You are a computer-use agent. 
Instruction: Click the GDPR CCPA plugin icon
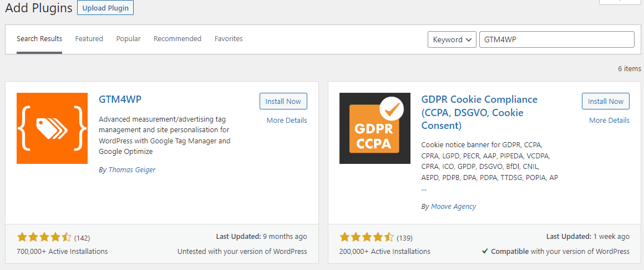tap(374, 128)
